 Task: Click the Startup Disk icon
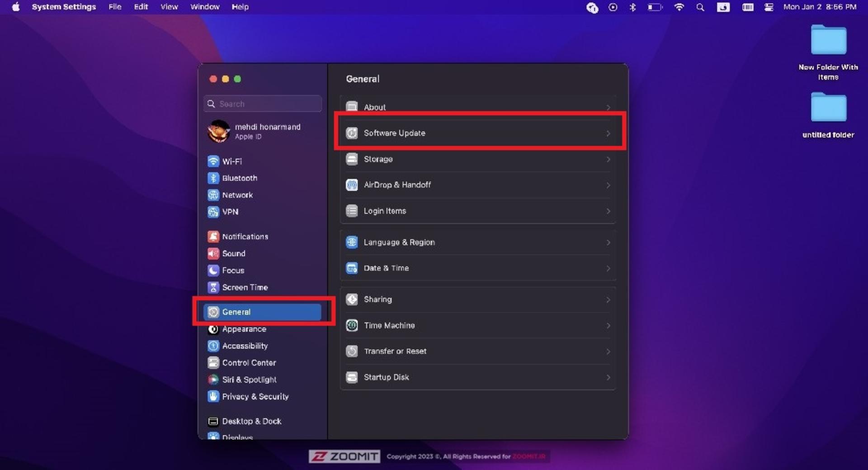352,377
